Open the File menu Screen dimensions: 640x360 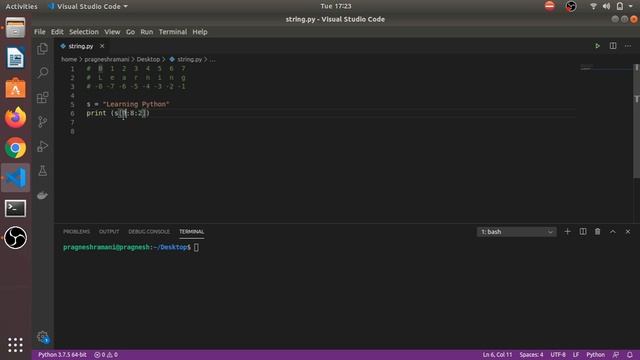click(40, 32)
